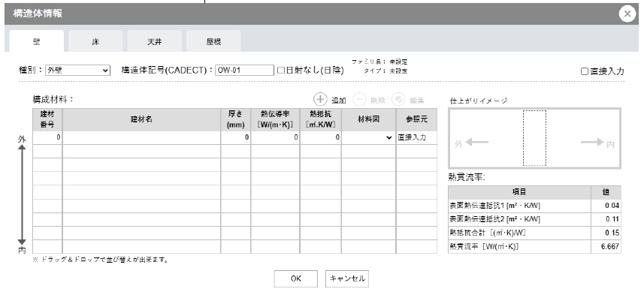Image resolution: width=644 pixels, height=301 pixels.
Task: Click the 厚さ(mm) cell in first row
Action: (235, 138)
